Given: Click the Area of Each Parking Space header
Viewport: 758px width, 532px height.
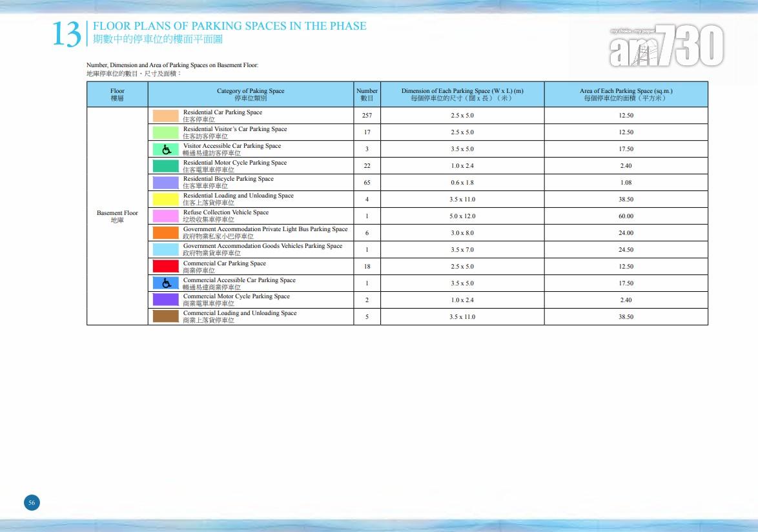Looking at the screenshot, I should pyautogui.click(x=625, y=94).
